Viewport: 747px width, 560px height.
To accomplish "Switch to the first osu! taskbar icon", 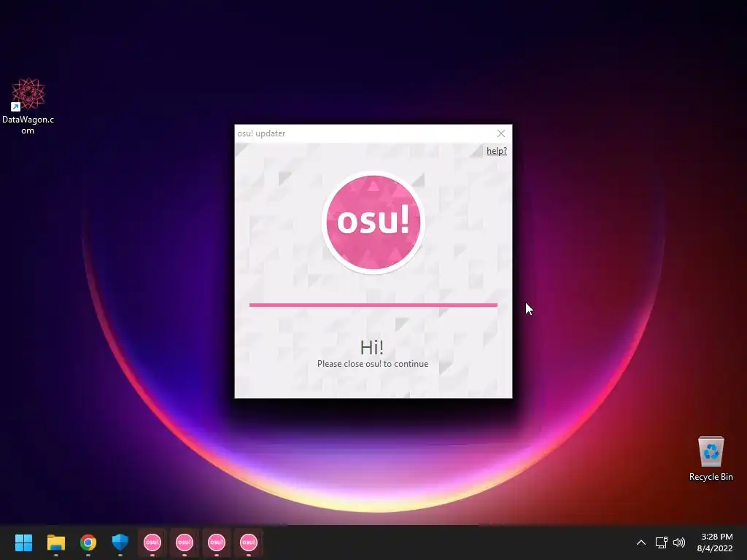I will click(x=152, y=542).
